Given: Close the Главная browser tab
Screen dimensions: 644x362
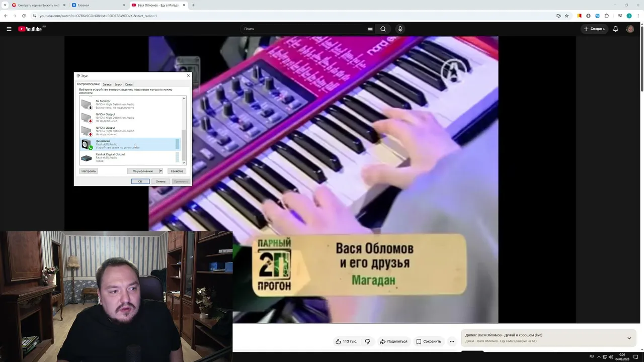Looking at the screenshot, I should 124,5.
